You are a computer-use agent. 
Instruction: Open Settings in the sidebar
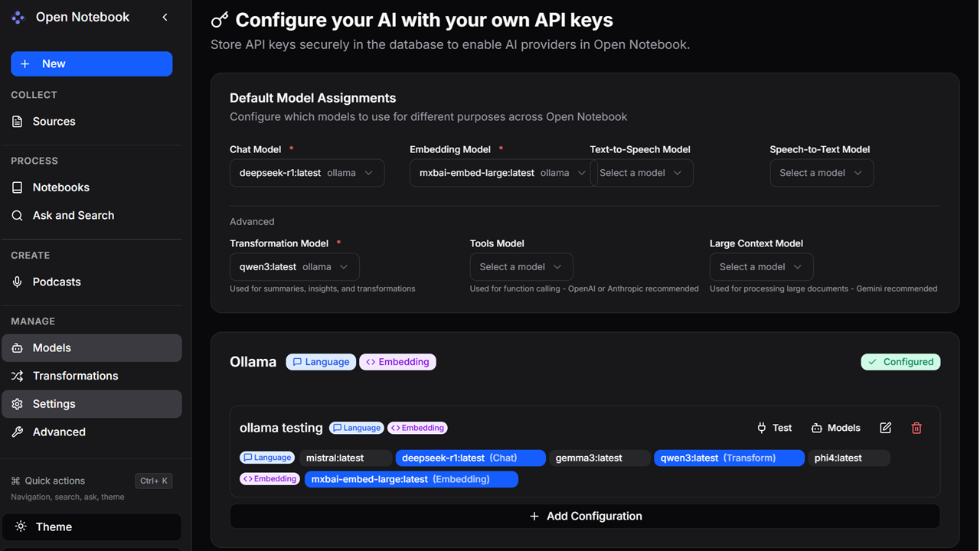91,403
